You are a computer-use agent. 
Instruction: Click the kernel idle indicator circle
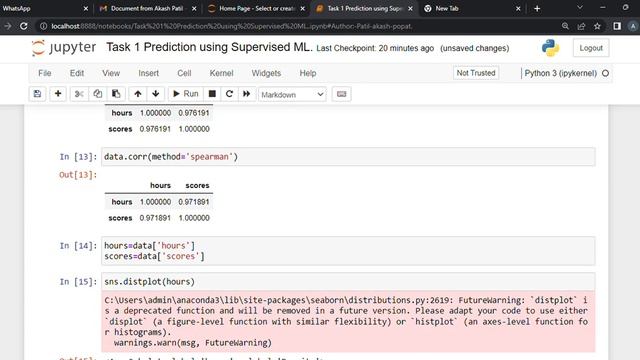tap(605, 73)
